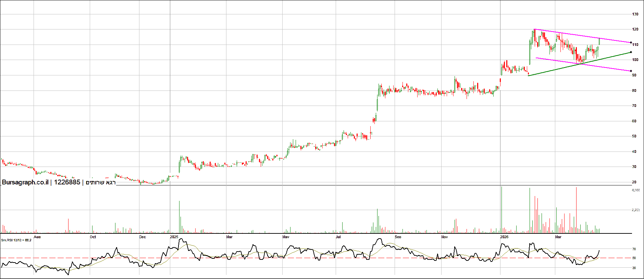Click the 130 price axis label
Image resolution: width=644 pixels, height=279 pixels.
pos(635,14)
